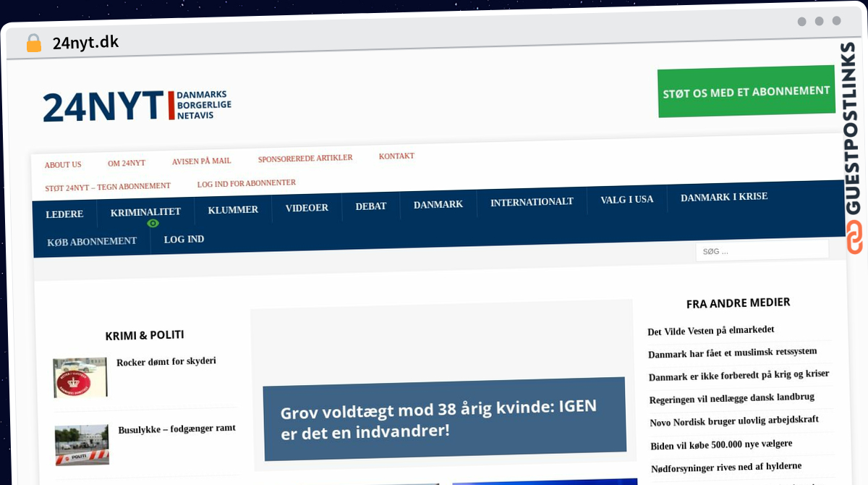Click the Krimi & Politi heading
This screenshot has height=485, width=868.
pos(145,335)
